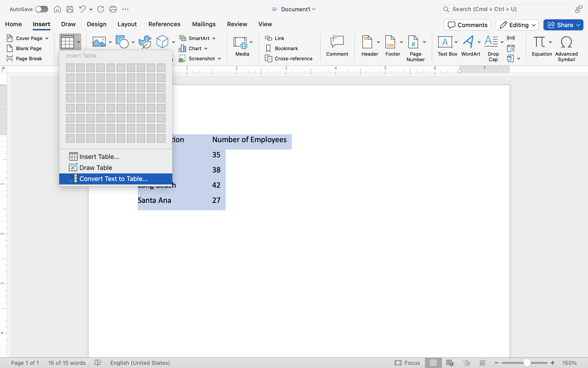This screenshot has width=588, height=368.
Task: Click the Focus mode button
Action: point(407,363)
